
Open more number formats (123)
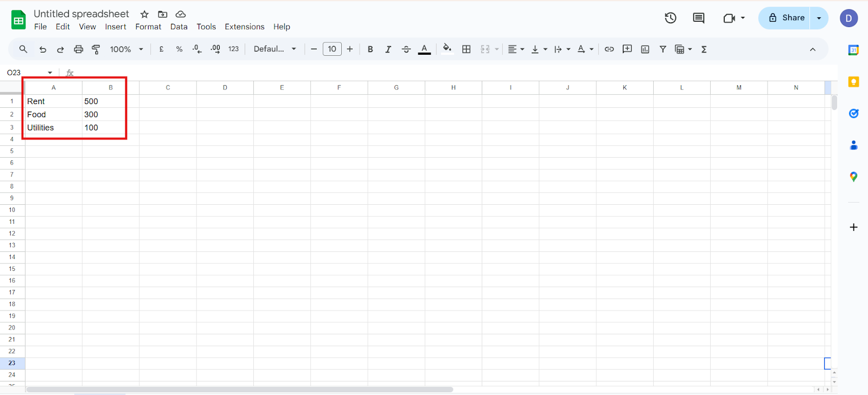pyautogui.click(x=234, y=49)
